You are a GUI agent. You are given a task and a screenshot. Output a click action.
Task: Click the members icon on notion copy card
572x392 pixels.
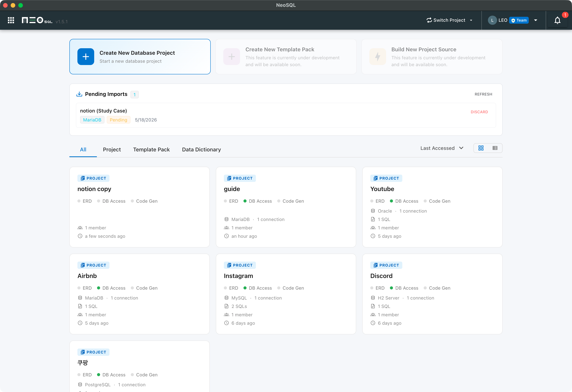80,228
